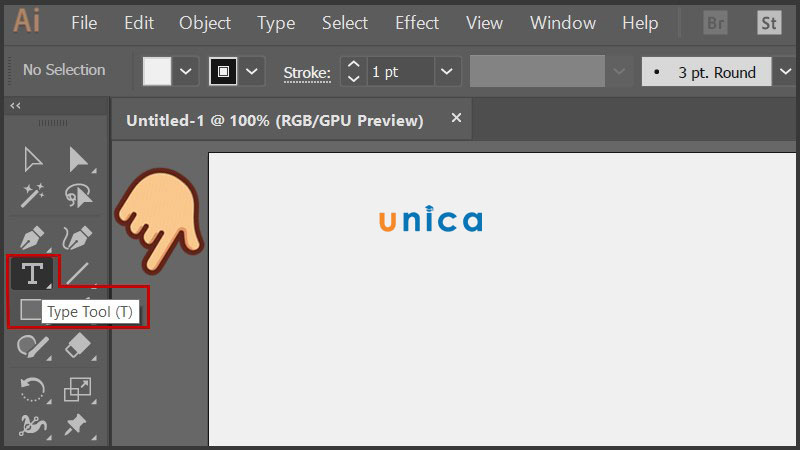This screenshot has width=800, height=450.
Task: Expand the fill color dropdown arrow
Action: pos(186,71)
